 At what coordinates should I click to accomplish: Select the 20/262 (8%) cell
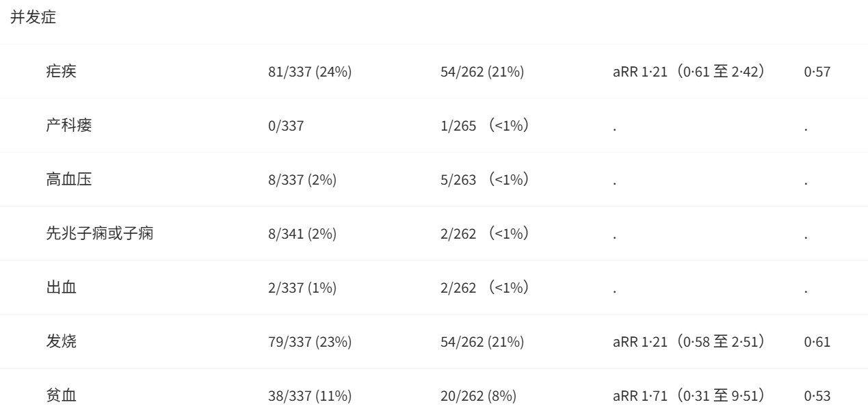click(479, 397)
